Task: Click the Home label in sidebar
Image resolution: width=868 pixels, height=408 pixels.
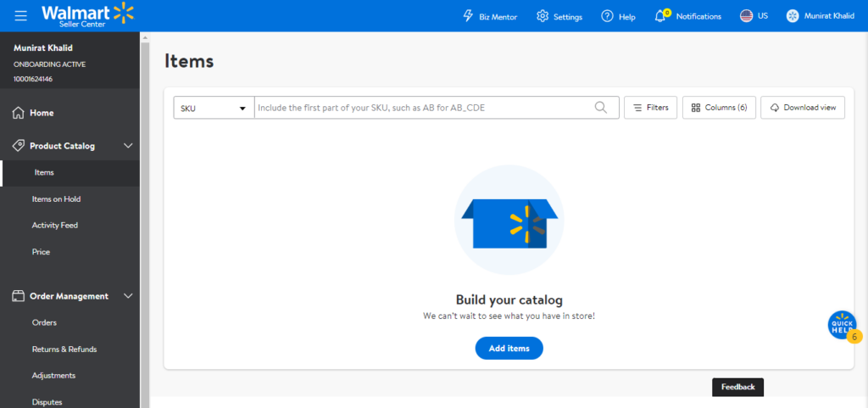Action: (x=42, y=113)
